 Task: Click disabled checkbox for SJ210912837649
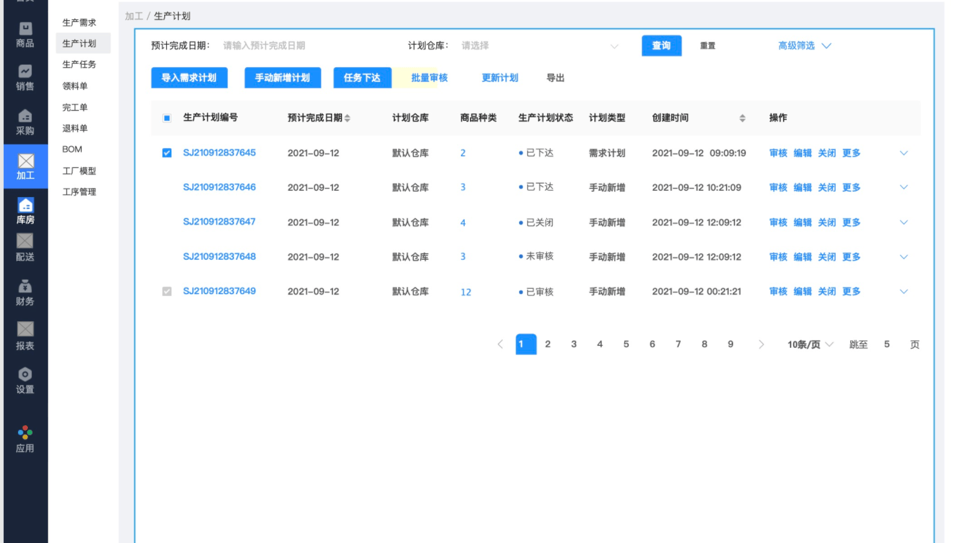pos(167,292)
